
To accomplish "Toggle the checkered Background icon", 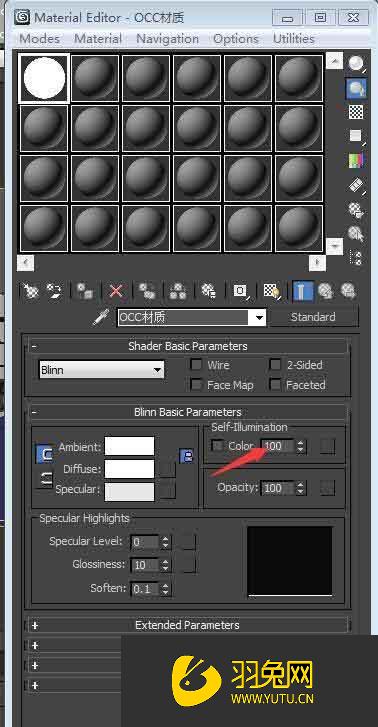I will (x=357, y=112).
